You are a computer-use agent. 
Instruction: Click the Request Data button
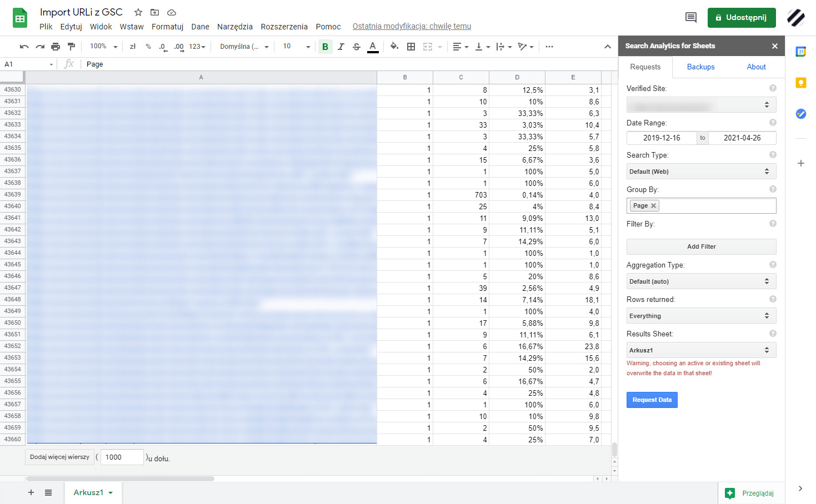click(652, 400)
